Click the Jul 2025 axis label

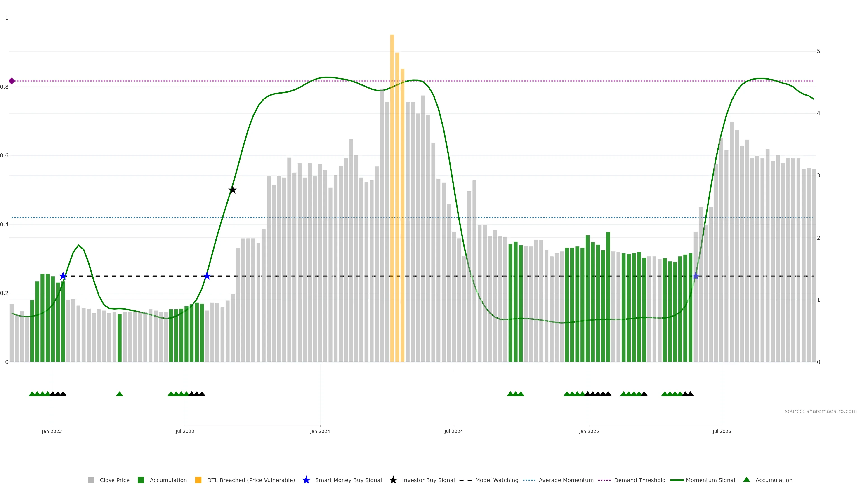pos(722,431)
